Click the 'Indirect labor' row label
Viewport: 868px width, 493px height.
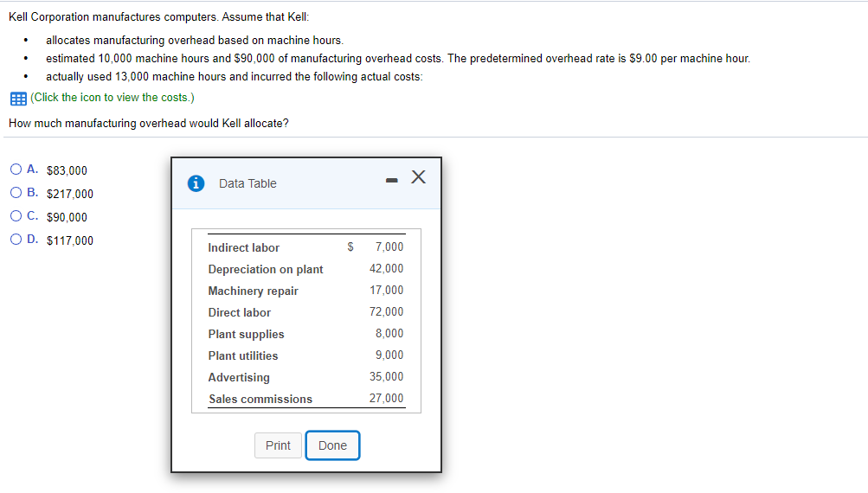coord(243,247)
